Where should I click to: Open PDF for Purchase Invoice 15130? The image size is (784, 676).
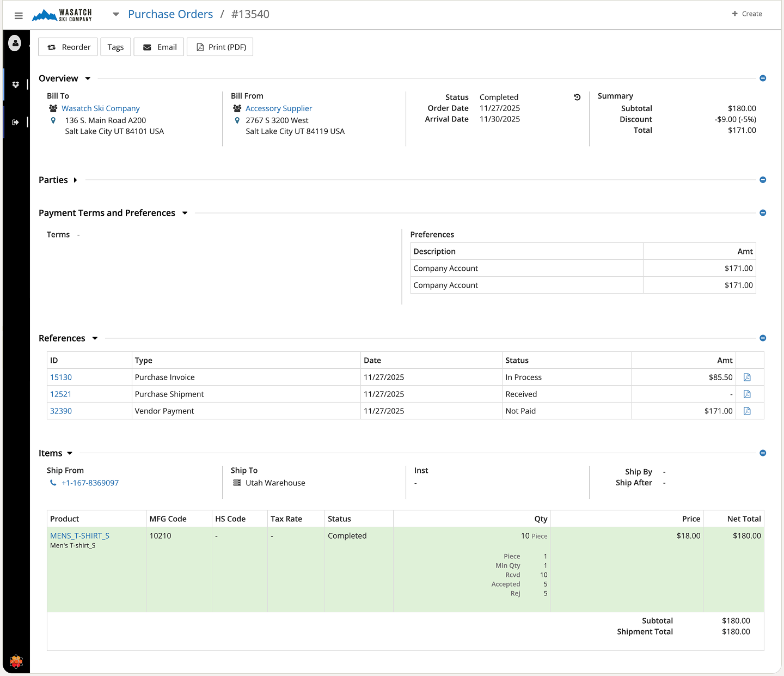pyautogui.click(x=747, y=377)
